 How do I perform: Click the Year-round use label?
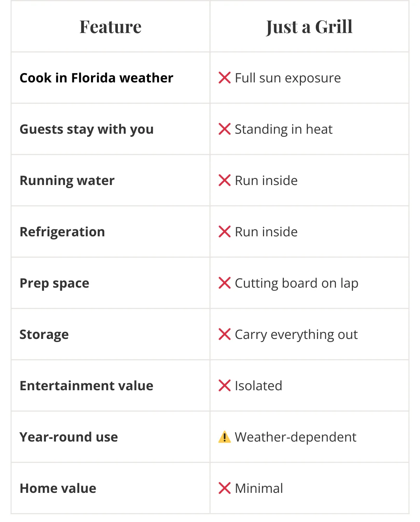[69, 437]
